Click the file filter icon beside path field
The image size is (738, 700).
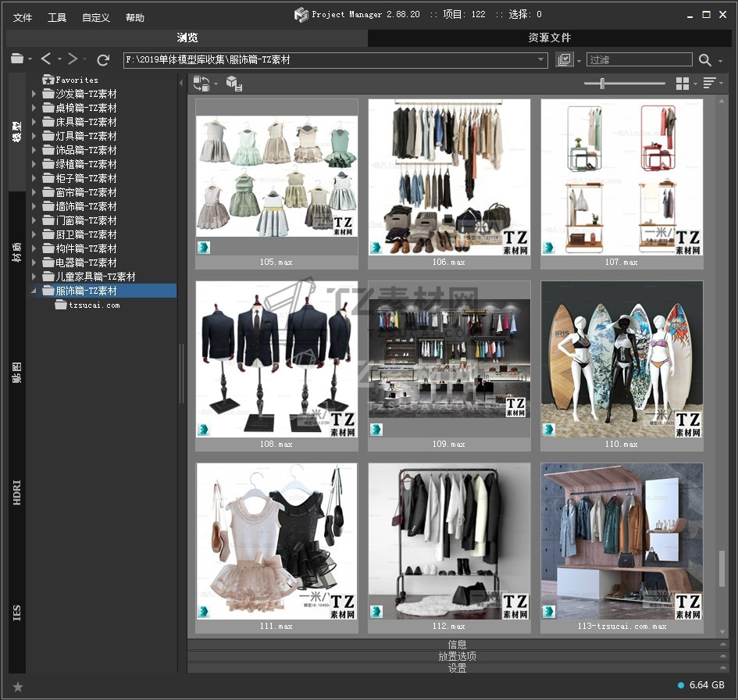pos(564,59)
